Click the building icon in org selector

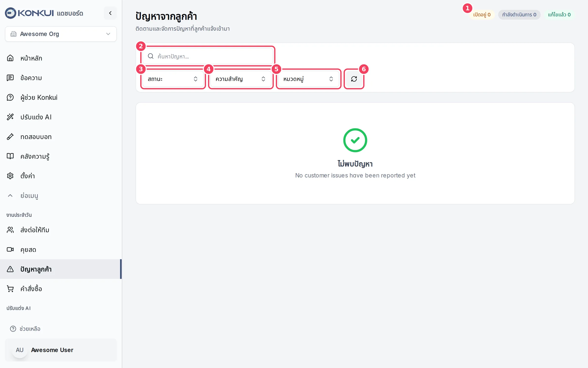pos(13,34)
